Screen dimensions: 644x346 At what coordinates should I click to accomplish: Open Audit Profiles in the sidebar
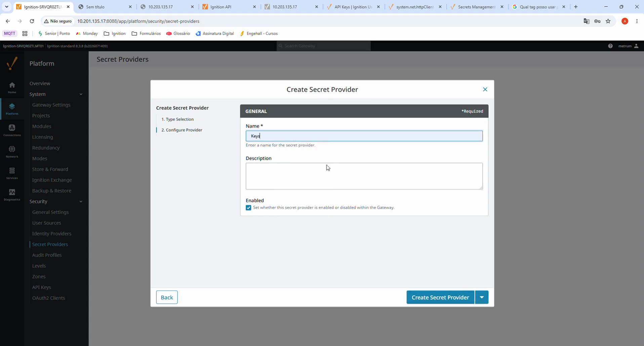point(47,255)
